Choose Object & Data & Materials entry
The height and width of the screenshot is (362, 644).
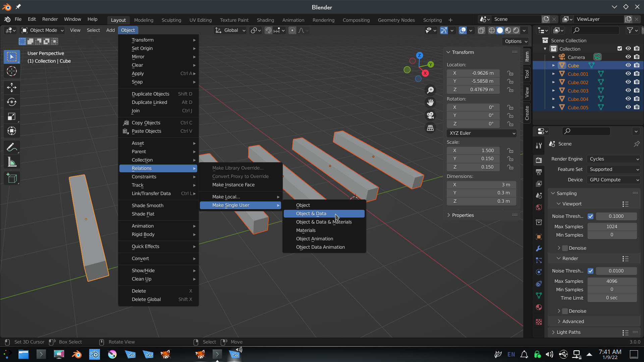324,222
